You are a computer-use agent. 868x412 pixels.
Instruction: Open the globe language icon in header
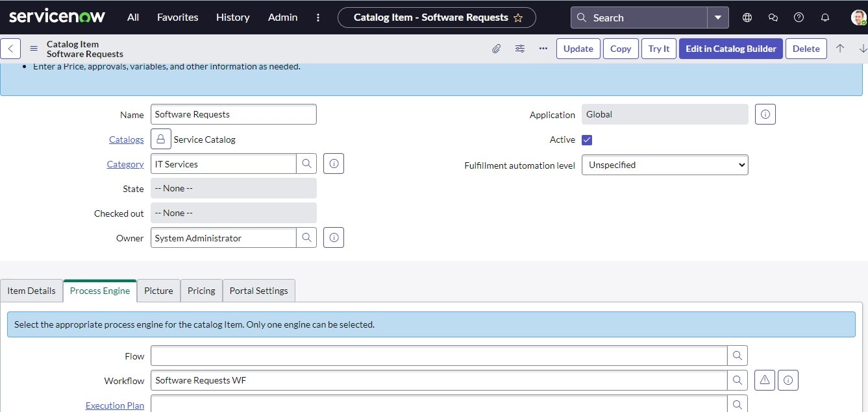747,18
